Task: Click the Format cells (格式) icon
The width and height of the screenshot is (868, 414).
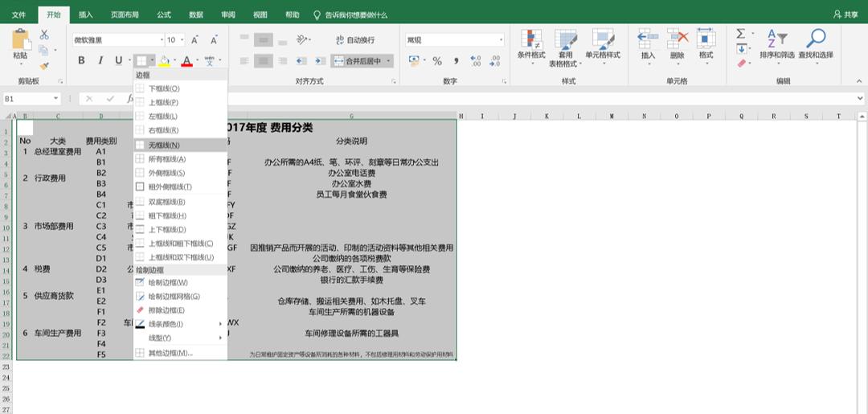Action: point(706,39)
